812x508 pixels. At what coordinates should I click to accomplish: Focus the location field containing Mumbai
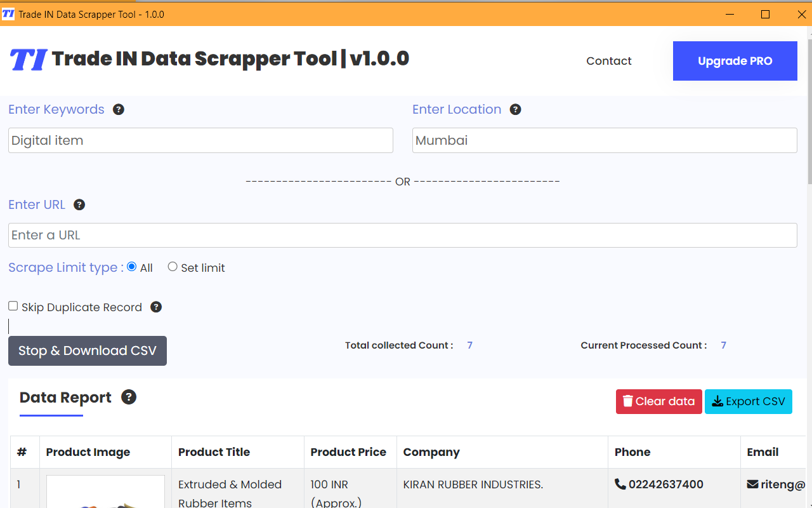click(605, 140)
